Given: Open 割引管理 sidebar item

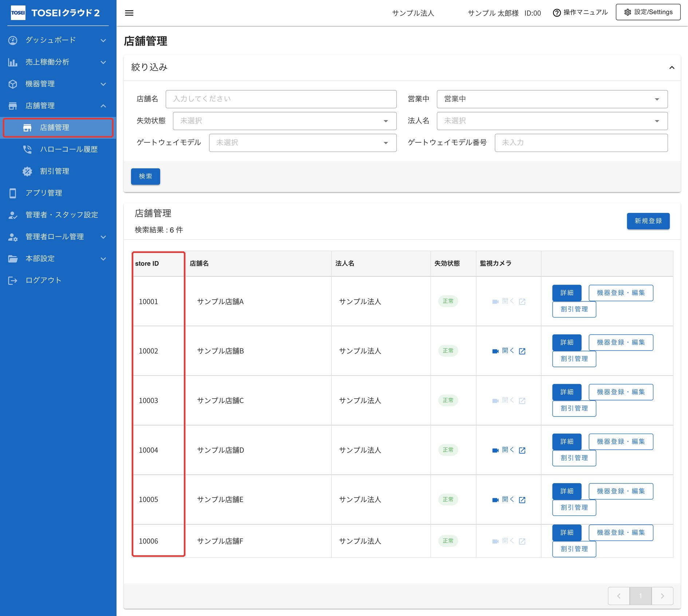Looking at the screenshot, I should [x=58, y=171].
